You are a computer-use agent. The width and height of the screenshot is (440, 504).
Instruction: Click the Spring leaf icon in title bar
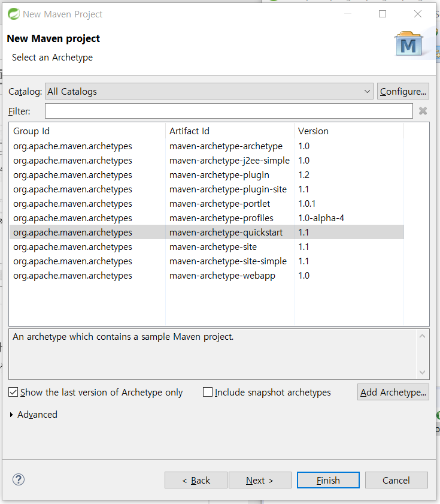(x=14, y=14)
